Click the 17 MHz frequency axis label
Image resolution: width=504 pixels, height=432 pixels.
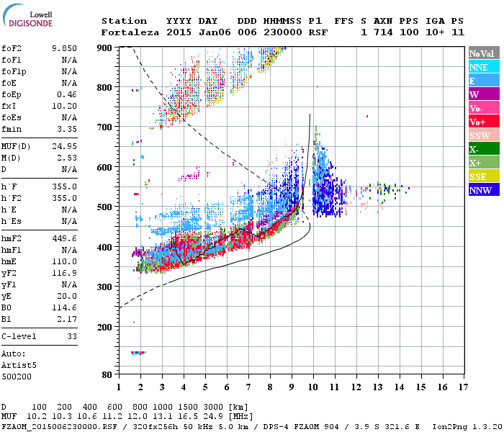coord(463,387)
